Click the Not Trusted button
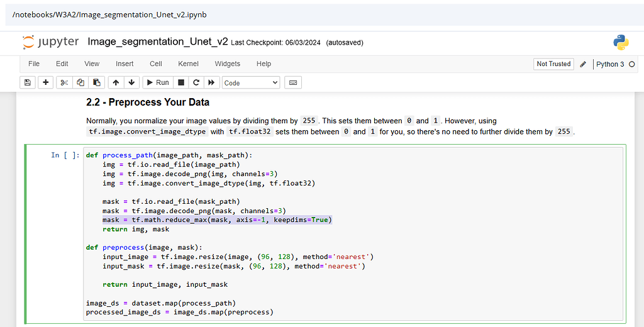Viewport: 644px width, 327px height. [553, 64]
